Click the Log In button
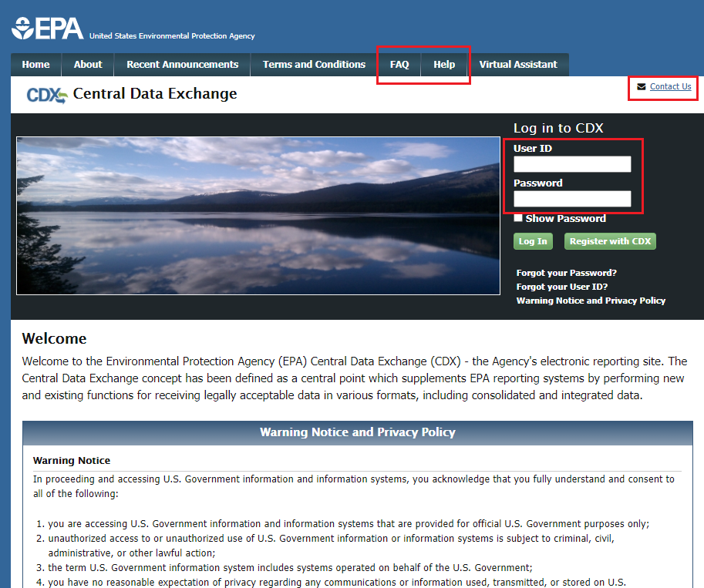Image resolution: width=704 pixels, height=588 pixels. tap(533, 241)
